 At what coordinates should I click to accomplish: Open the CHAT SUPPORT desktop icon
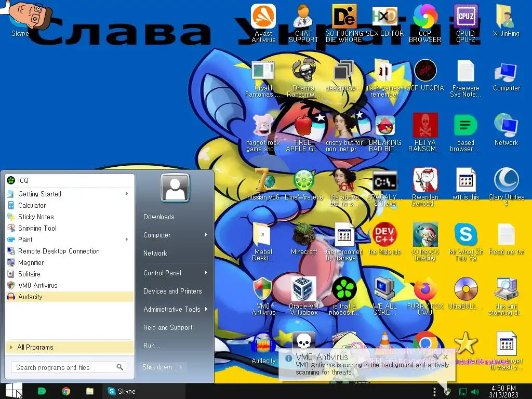(x=303, y=23)
